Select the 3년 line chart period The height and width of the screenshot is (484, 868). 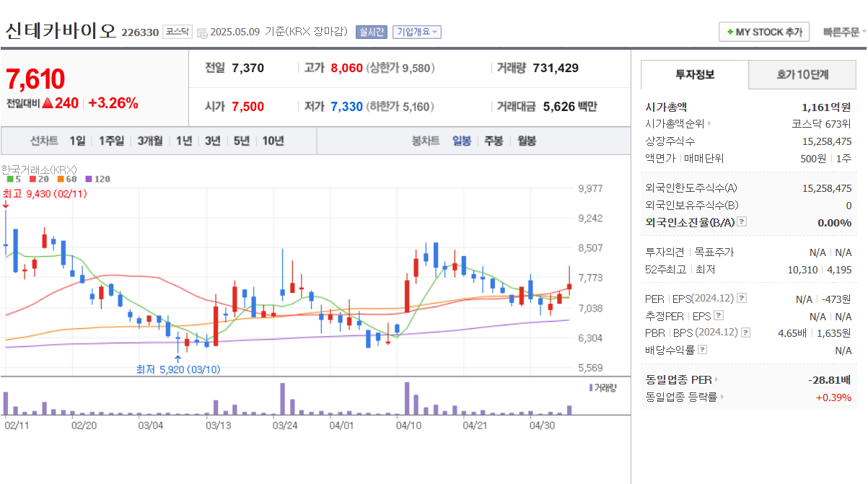[x=212, y=141]
